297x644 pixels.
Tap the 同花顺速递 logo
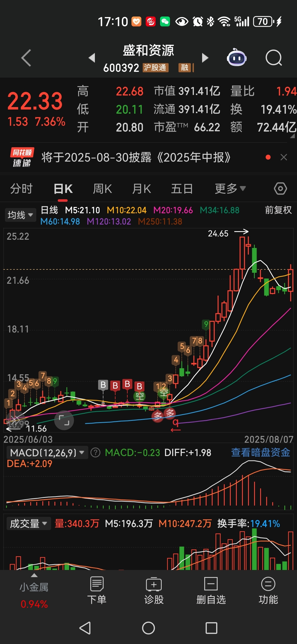coord(22,157)
